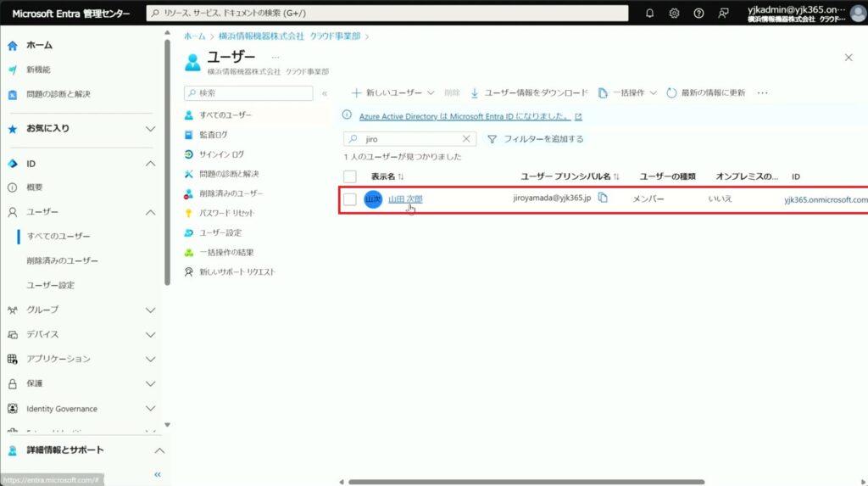868x486 pixels.
Task: Open パスワード リセット in the blade menu
Action: click(226, 213)
